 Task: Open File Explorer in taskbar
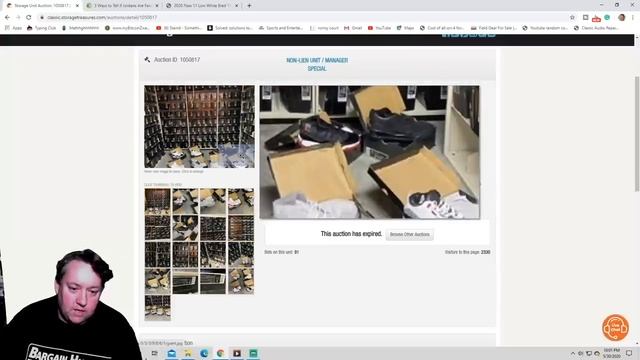tap(188, 353)
